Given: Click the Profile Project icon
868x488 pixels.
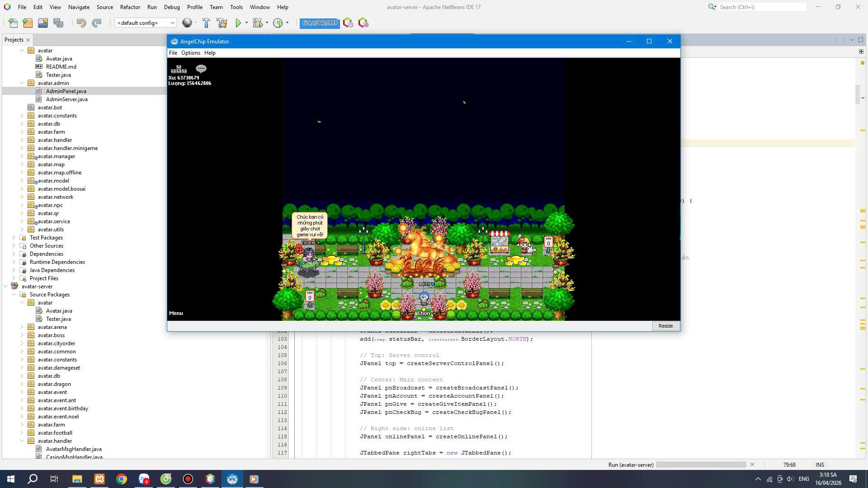Looking at the screenshot, I should [278, 23].
